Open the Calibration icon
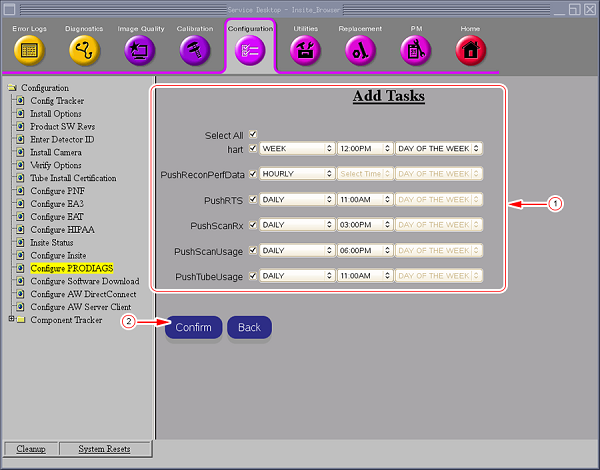The image size is (600, 470). coord(195,50)
